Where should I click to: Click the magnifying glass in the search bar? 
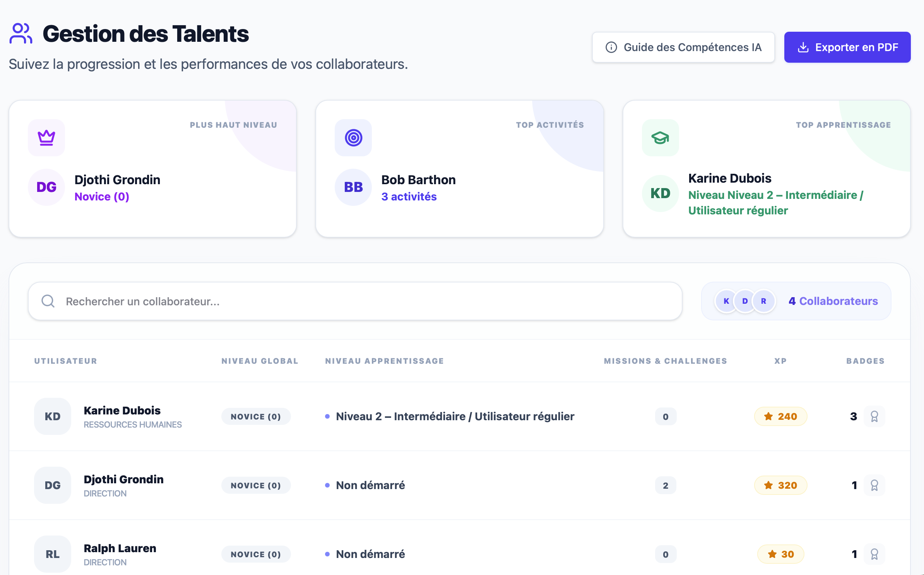48,301
